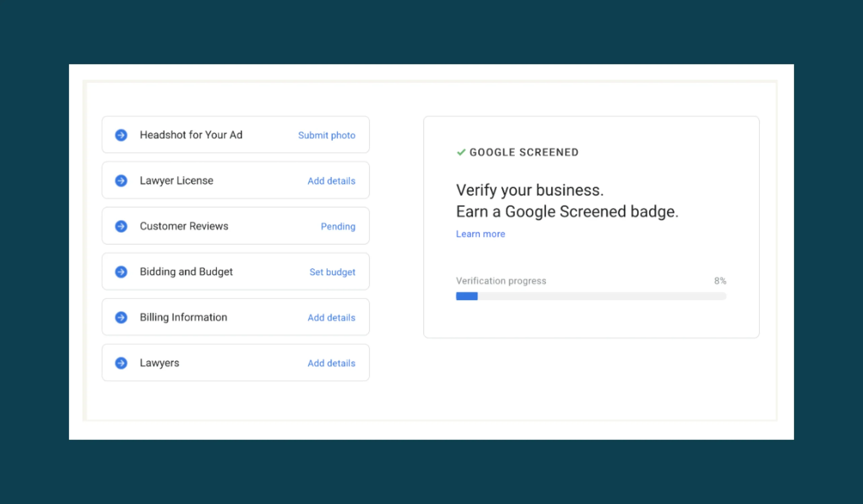Click the Earn a Google Screened badge line
Viewport: 863px width, 504px height.
pyautogui.click(x=567, y=212)
